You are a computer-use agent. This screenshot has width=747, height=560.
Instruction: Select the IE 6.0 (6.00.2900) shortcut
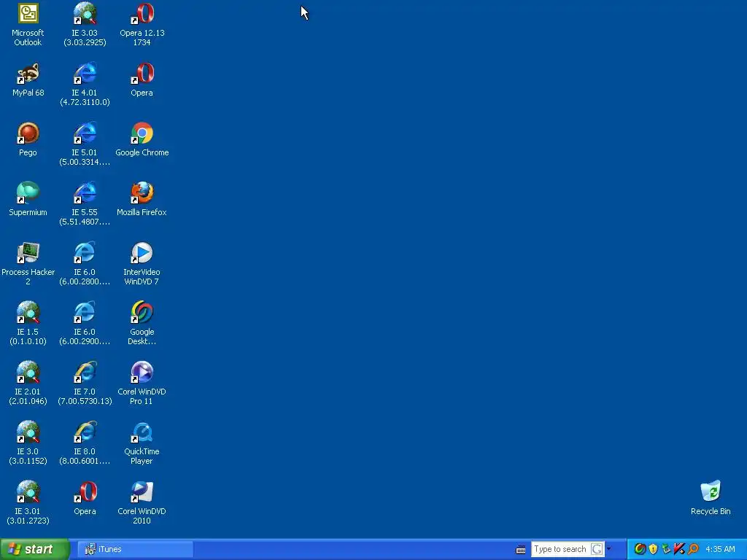coord(85,312)
